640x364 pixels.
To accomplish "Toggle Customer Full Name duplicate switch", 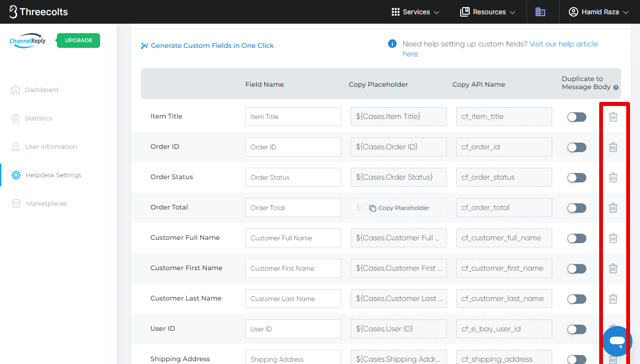I will coord(577,238).
